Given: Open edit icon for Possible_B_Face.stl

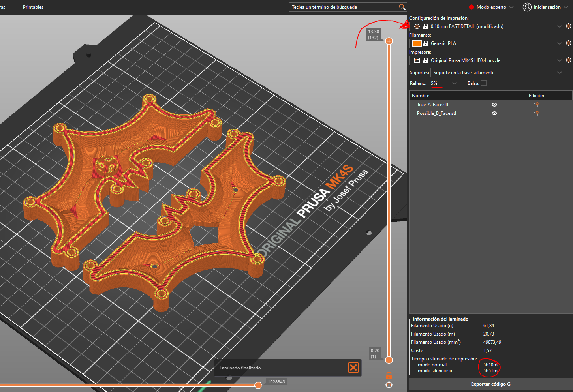Looking at the screenshot, I should tap(536, 113).
